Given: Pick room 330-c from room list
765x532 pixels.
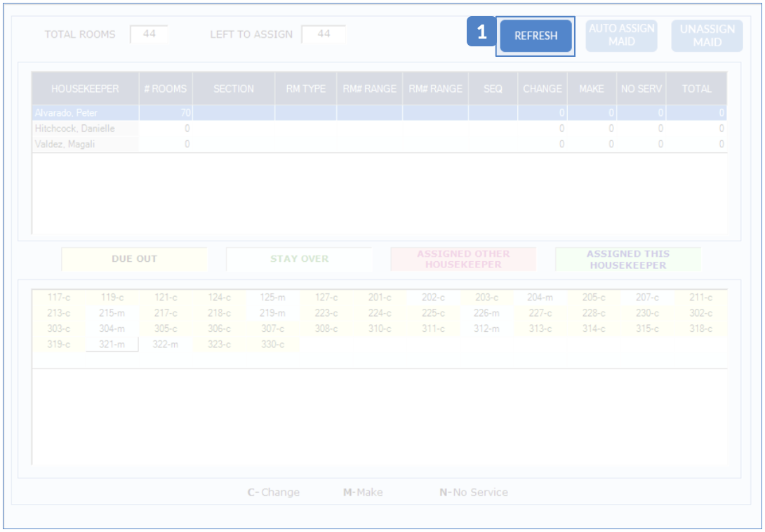Looking at the screenshot, I should click(272, 345).
